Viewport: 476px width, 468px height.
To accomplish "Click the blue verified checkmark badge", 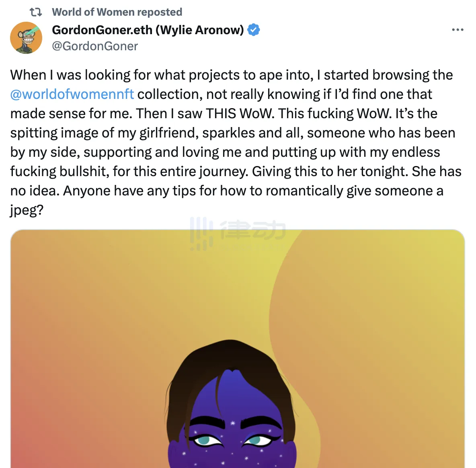I will 254,30.
